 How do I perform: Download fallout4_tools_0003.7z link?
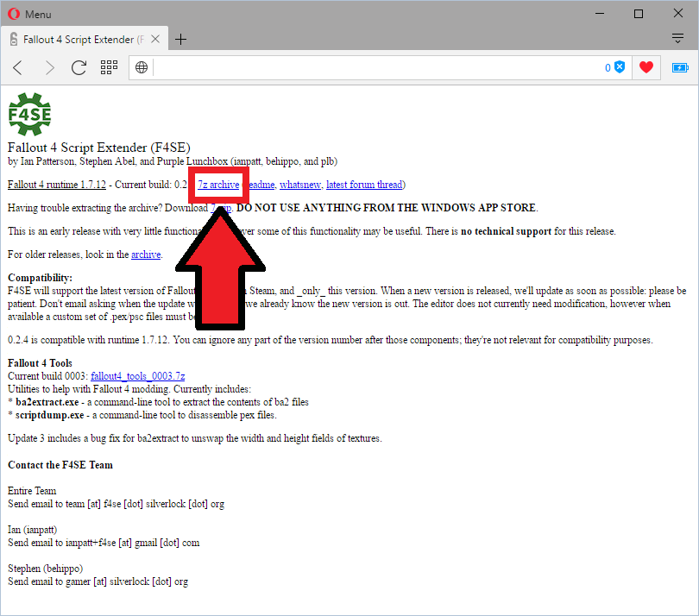(x=138, y=376)
